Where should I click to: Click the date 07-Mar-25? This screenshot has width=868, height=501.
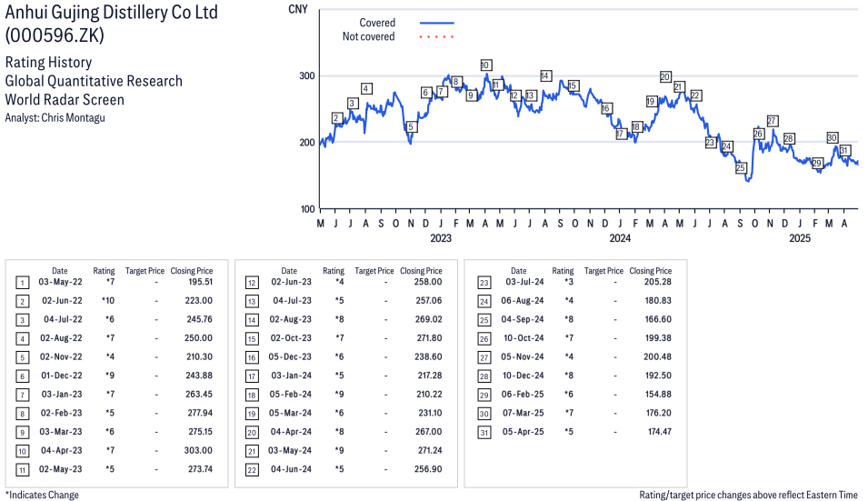pos(524,414)
